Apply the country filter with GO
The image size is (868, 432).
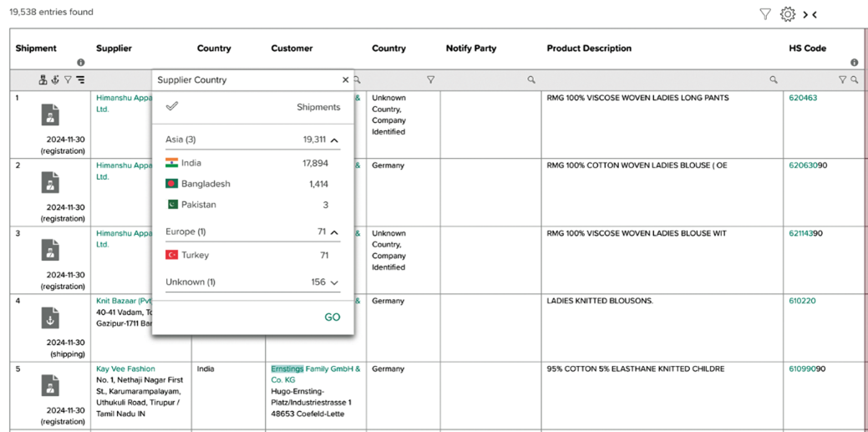pos(332,318)
